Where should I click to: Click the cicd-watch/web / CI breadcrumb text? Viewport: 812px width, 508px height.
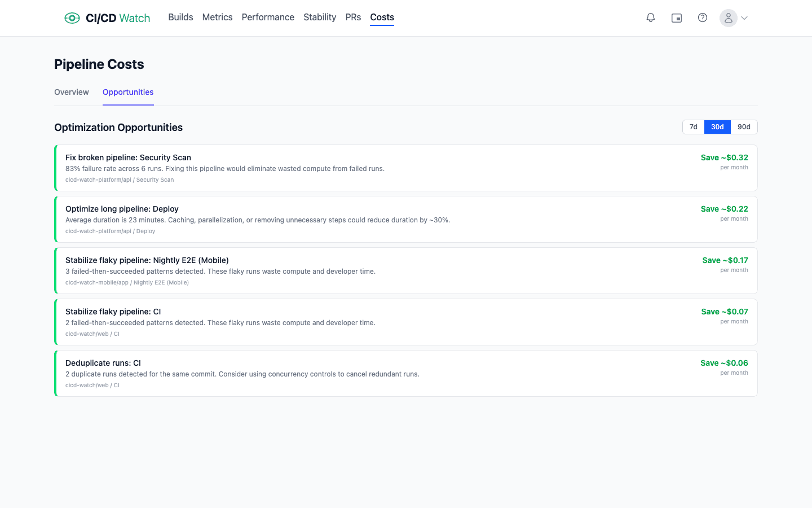(91, 334)
